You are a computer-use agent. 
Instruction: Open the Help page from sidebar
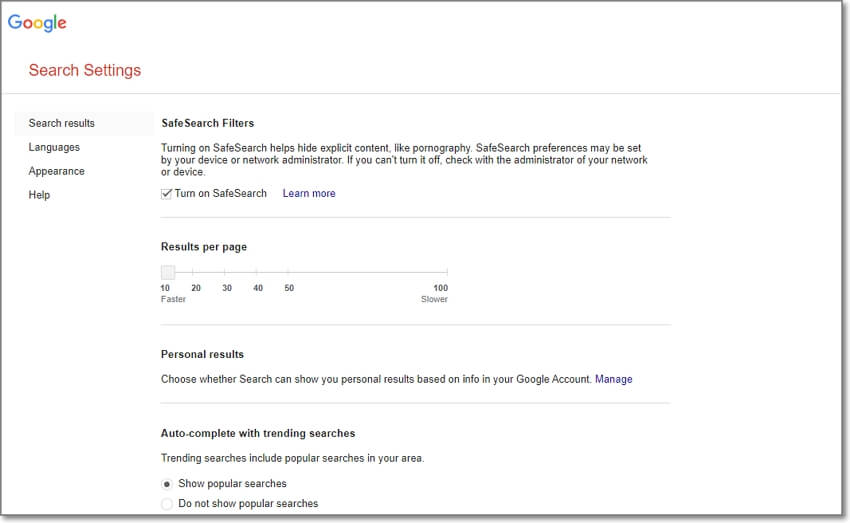tap(39, 195)
